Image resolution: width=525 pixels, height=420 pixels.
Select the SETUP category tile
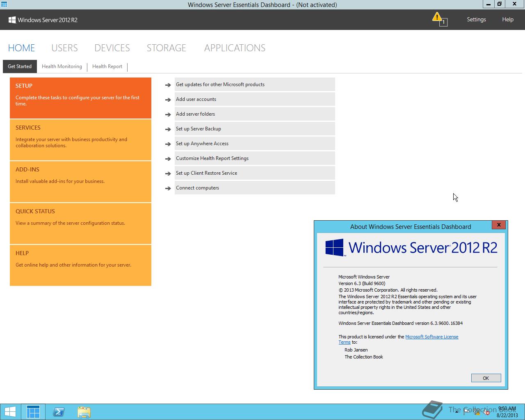pyautogui.click(x=80, y=98)
